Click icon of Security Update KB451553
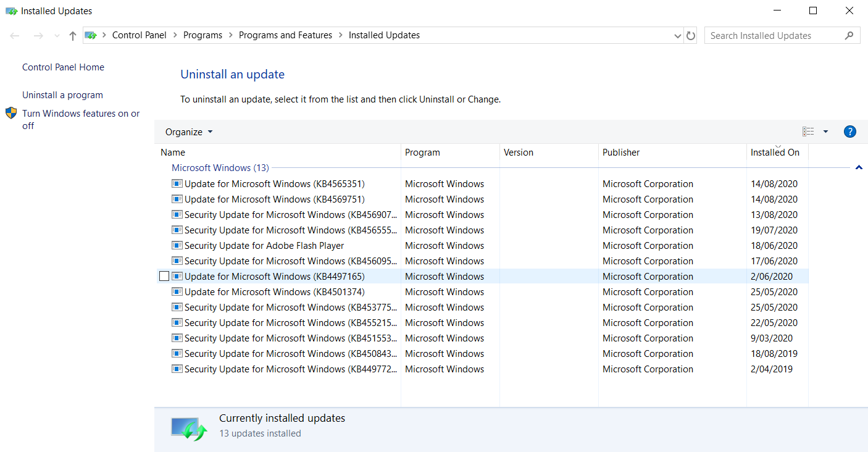This screenshot has height=452, width=868. click(x=177, y=338)
